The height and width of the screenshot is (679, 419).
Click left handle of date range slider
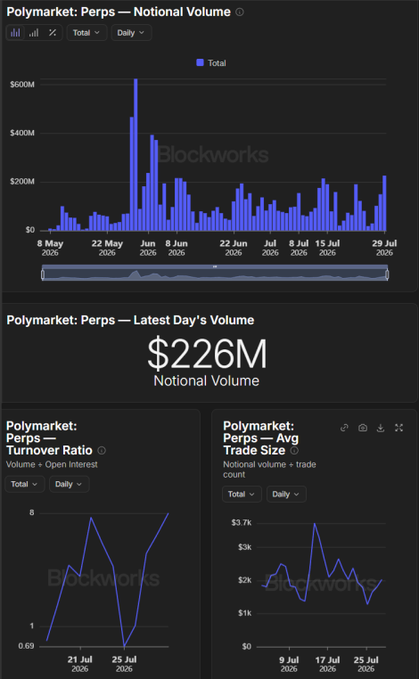coord(43,274)
